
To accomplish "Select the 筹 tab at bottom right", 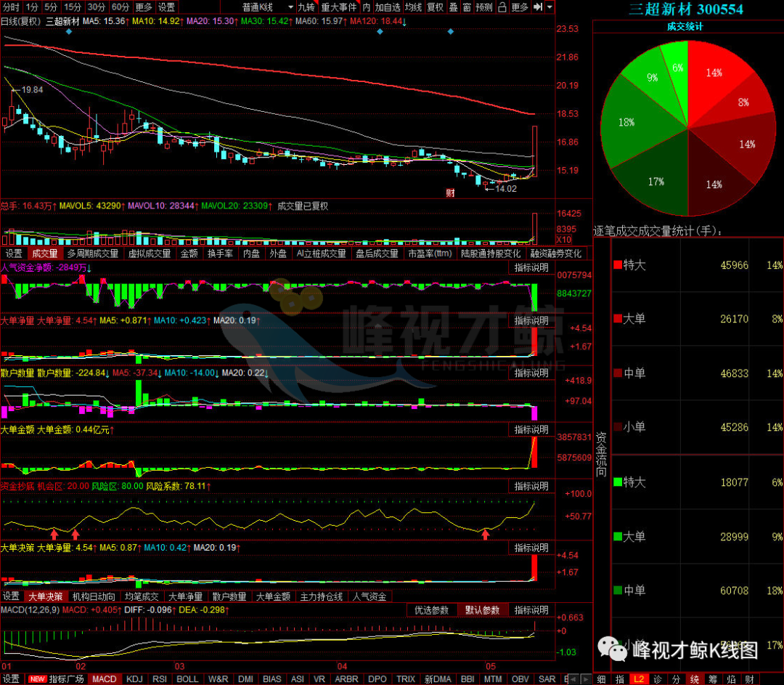I will point(713,679).
